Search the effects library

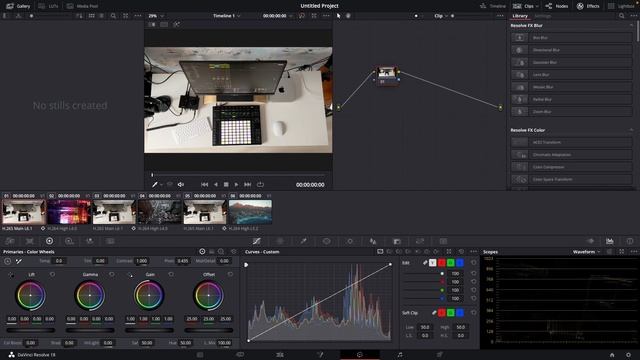pyautogui.click(x=621, y=16)
